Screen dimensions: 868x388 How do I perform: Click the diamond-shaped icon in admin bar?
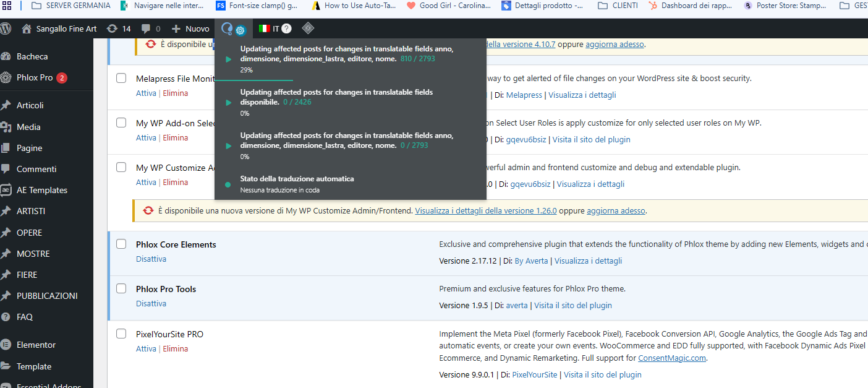coord(307,28)
